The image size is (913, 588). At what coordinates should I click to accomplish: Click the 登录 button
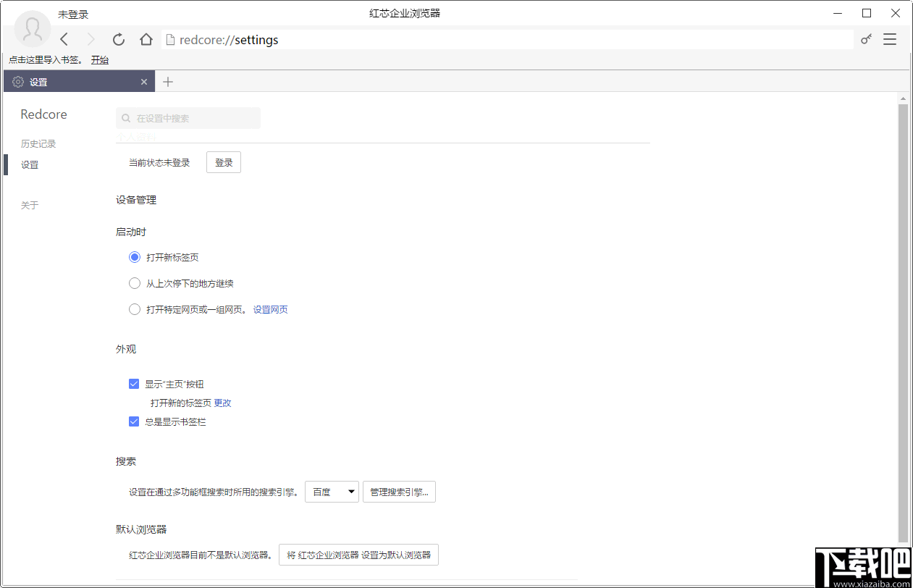223,161
